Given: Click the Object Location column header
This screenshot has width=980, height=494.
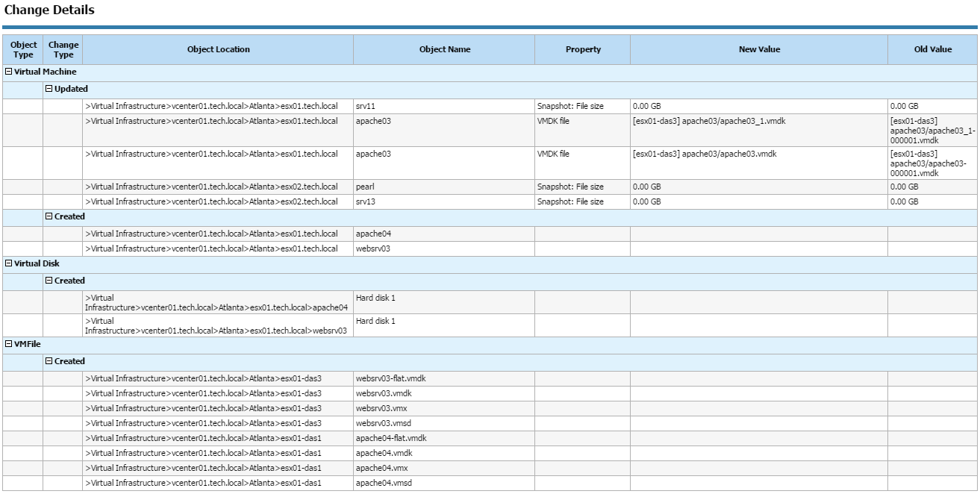Looking at the screenshot, I should tap(218, 50).
